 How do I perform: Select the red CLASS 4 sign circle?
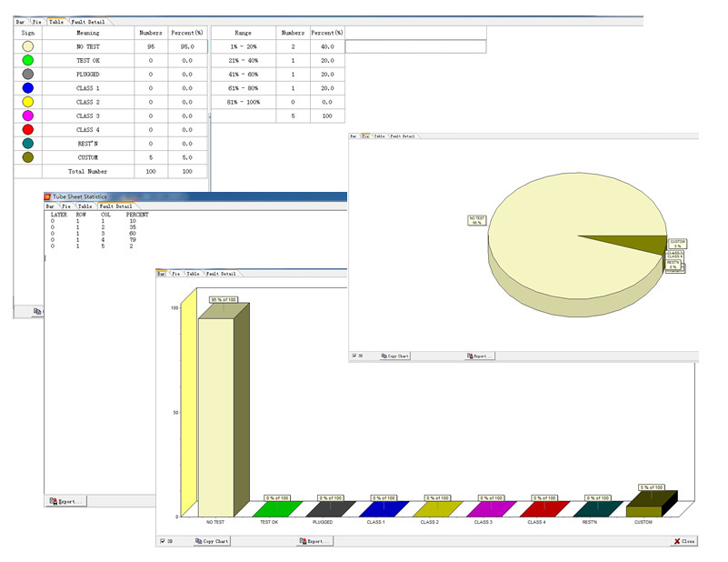pyautogui.click(x=28, y=130)
